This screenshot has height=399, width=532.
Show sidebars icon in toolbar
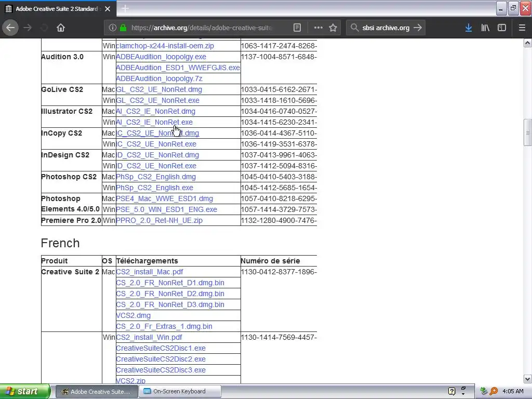point(502,28)
